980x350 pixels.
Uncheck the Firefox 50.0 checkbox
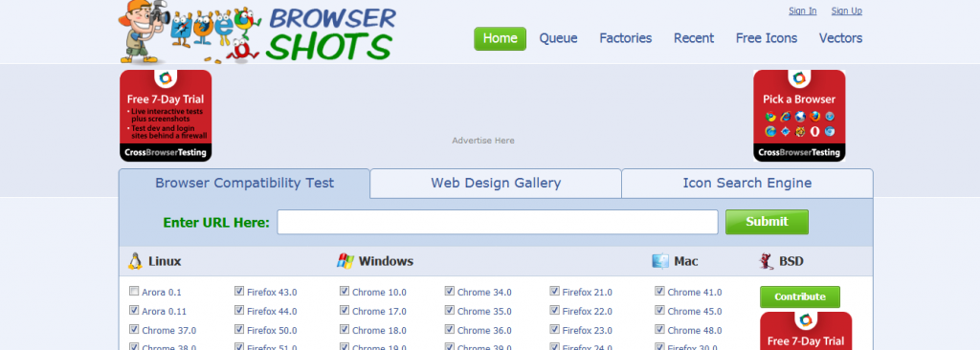(238, 329)
